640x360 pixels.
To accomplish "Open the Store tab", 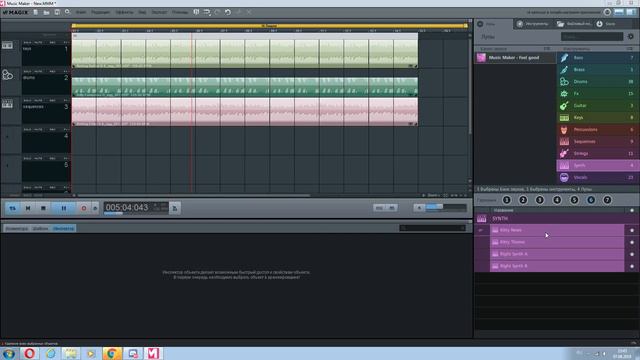I will pyautogui.click(x=606, y=24).
